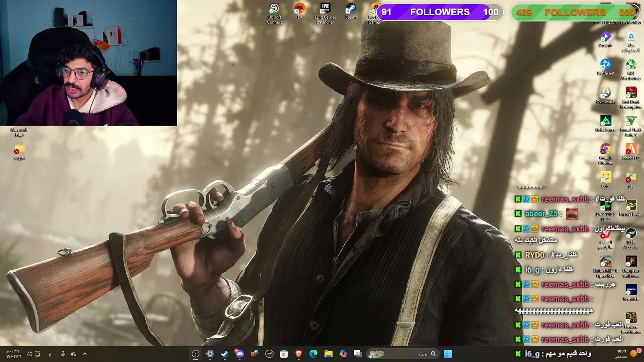
Task: Open Microsoft Store from the taskbar
Action: pyautogui.click(x=284, y=354)
